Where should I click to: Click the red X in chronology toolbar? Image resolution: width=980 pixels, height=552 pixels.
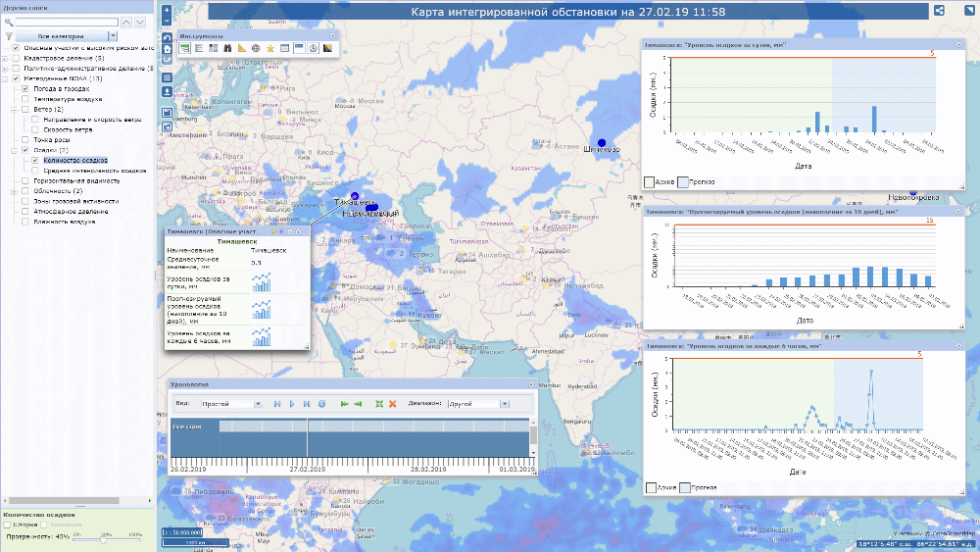(x=392, y=404)
